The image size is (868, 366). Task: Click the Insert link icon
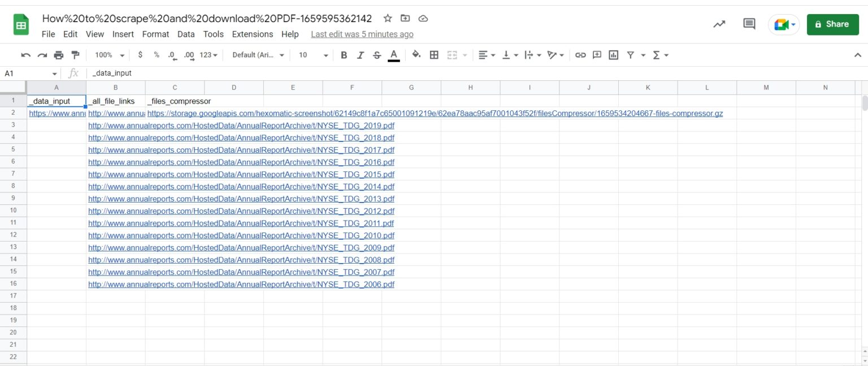coord(580,55)
